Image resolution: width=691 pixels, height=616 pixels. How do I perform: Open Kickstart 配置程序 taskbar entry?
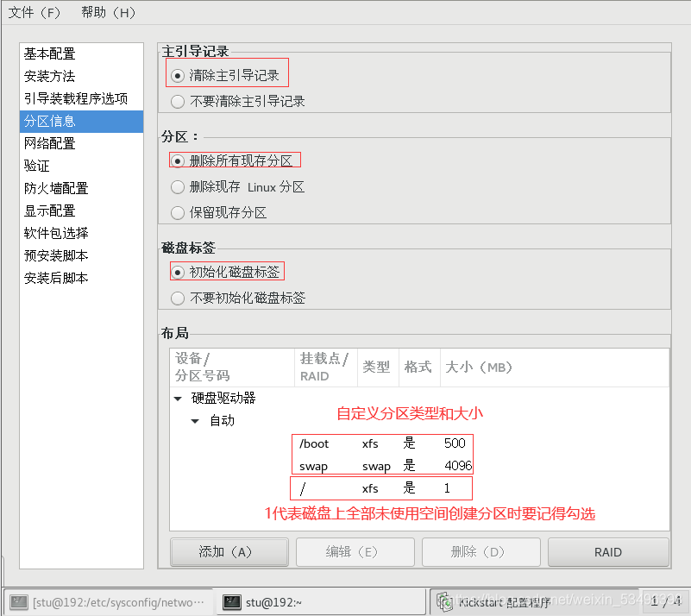coord(533,602)
